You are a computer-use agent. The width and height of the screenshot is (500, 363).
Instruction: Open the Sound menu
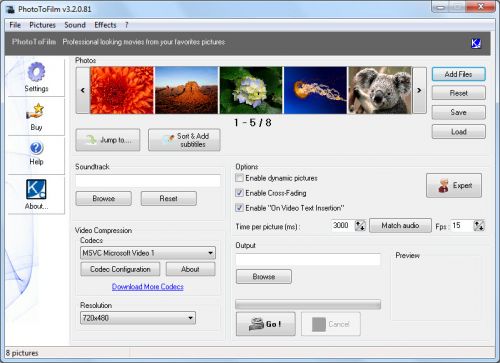75,25
